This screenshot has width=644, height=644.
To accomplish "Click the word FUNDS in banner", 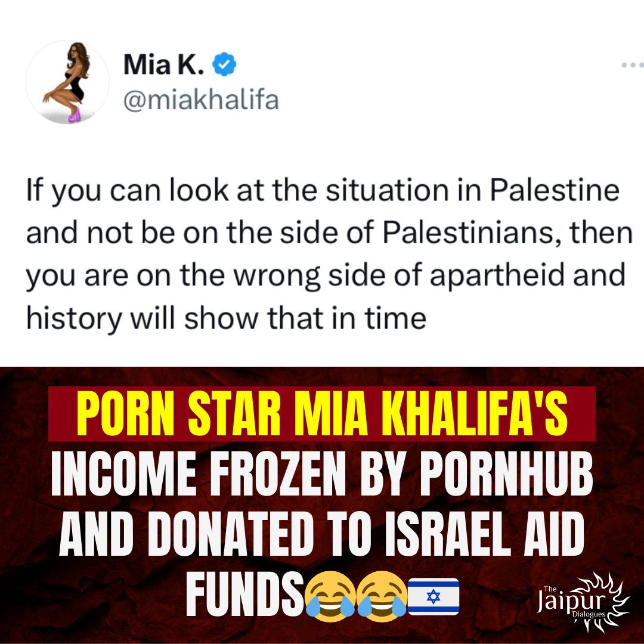I will coord(245,595).
